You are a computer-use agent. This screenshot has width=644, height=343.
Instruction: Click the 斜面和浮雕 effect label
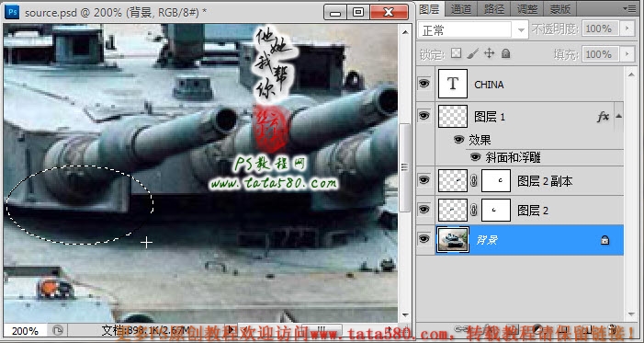(x=513, y=157)
